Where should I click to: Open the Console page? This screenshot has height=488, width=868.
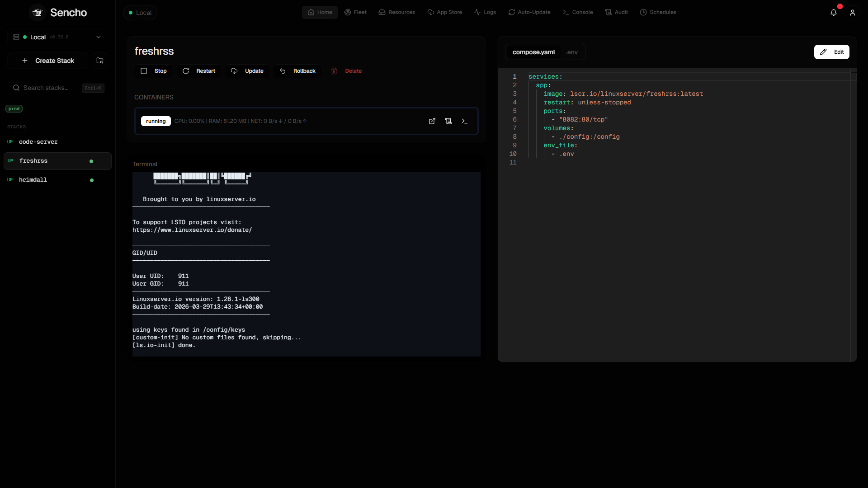point(578,12)
